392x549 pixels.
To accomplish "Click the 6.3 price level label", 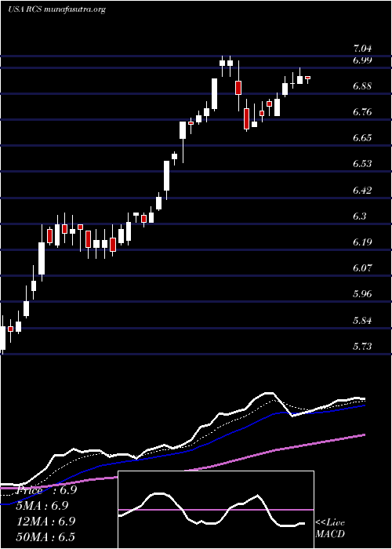I will 360,216.
